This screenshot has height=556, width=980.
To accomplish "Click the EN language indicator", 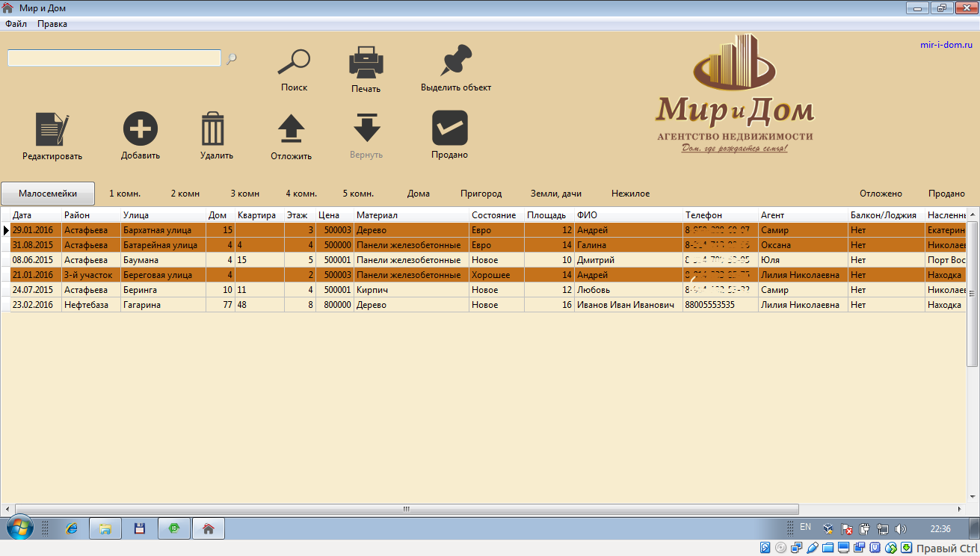I will (x=805, y=528).
